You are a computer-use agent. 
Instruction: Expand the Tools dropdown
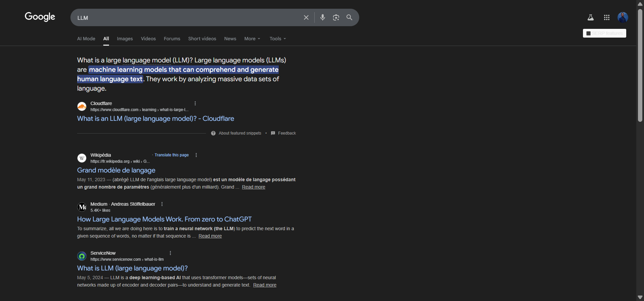tap(278, 39)
